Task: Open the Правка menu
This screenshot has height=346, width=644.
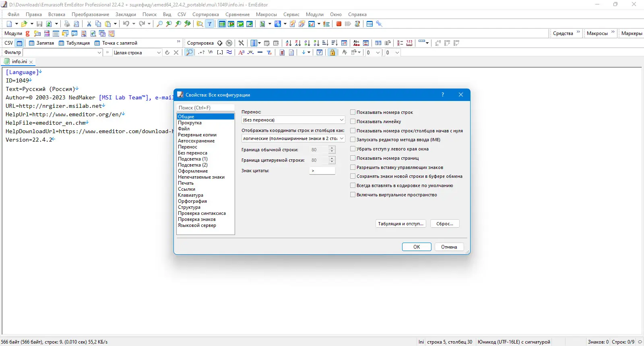Action: [34, 14]
